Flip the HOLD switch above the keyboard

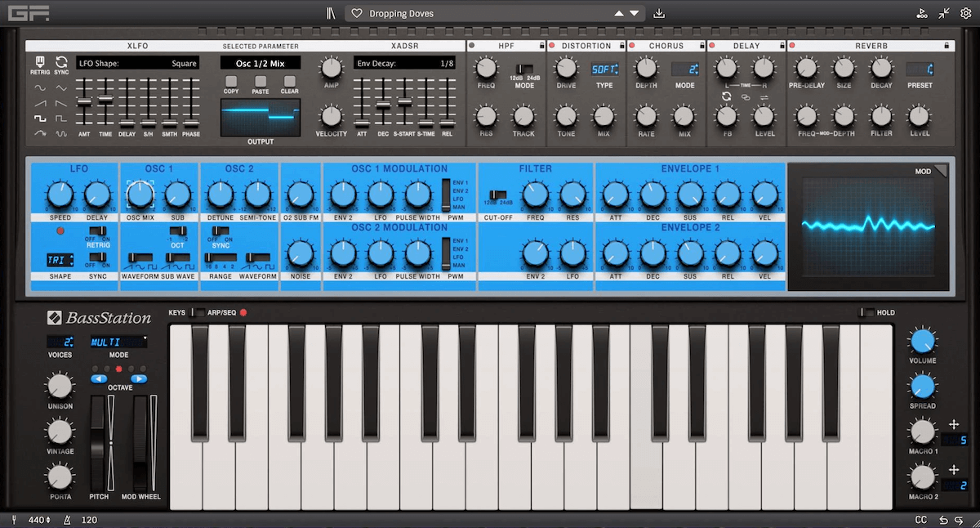(866, 312)
